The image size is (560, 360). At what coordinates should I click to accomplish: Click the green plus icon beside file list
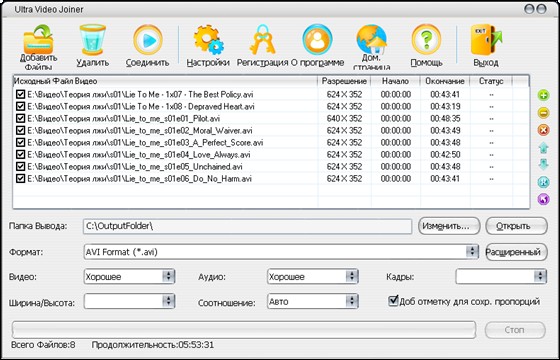(543, 95)
